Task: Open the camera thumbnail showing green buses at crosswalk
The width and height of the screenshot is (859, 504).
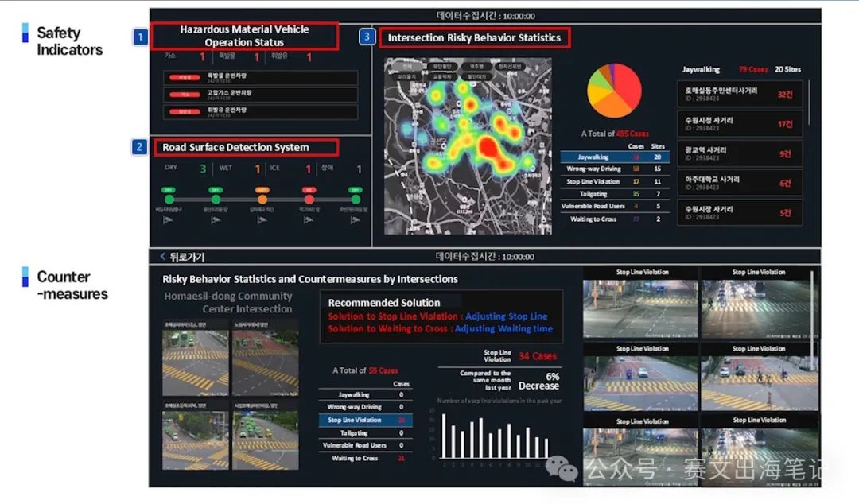Action: (195, 362)
